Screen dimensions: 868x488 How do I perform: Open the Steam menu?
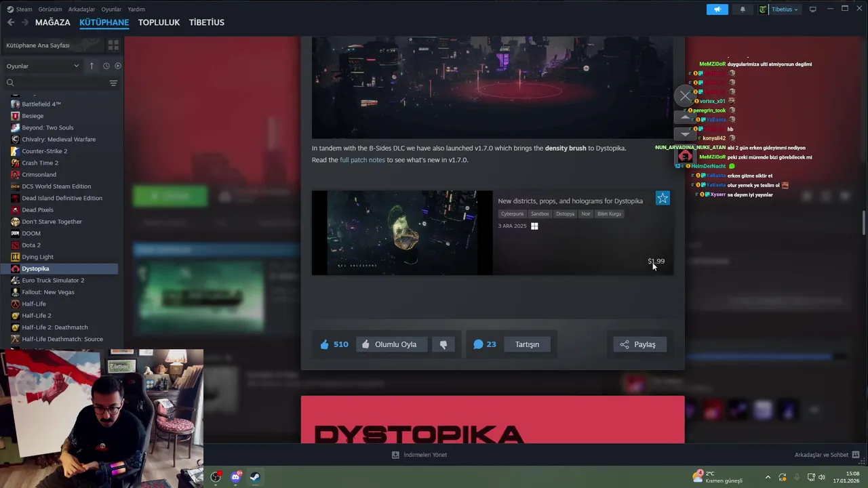click(24, 9)
